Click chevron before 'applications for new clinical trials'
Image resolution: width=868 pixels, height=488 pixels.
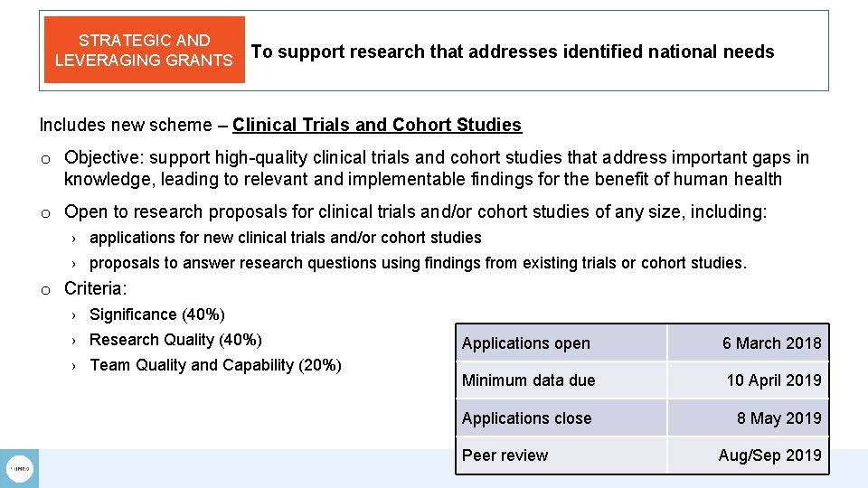pyautogui.click(x=75, y=239)
